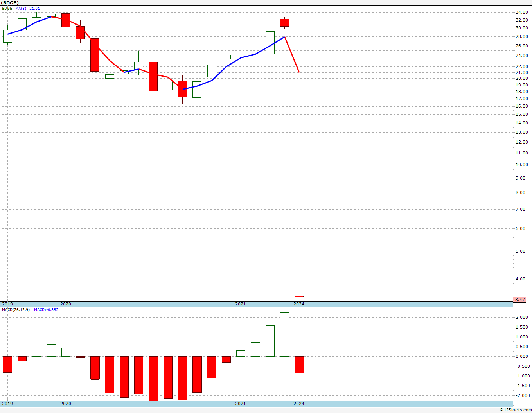The width and height of the screenshot is (532, 413).
Task: Select the MACD:-0.865 value label
Action: pos(46,309)
